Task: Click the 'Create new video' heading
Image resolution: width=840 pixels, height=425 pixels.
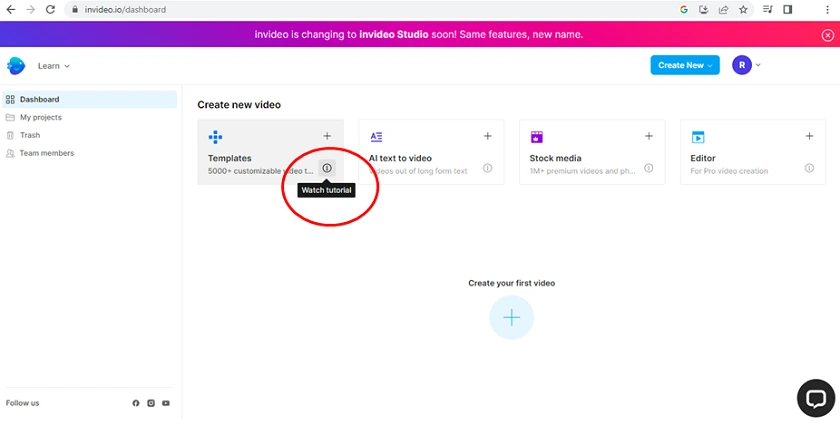Action: (x=239, y=105)
